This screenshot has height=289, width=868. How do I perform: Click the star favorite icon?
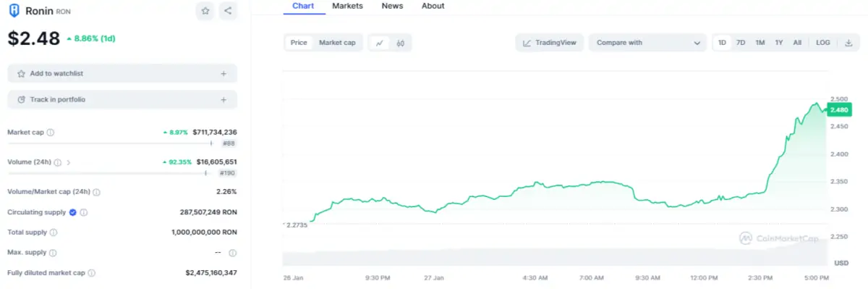[x=205, y=11]
